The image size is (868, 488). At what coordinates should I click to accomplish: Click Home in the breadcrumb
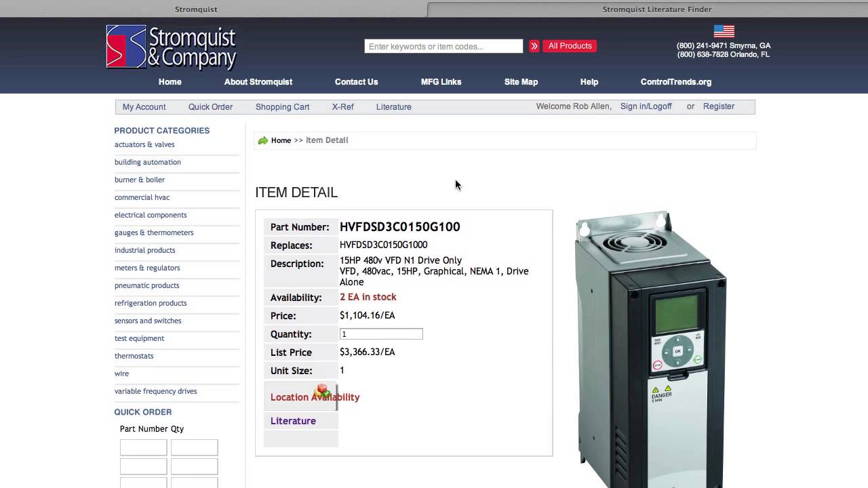tap(281, 140)
